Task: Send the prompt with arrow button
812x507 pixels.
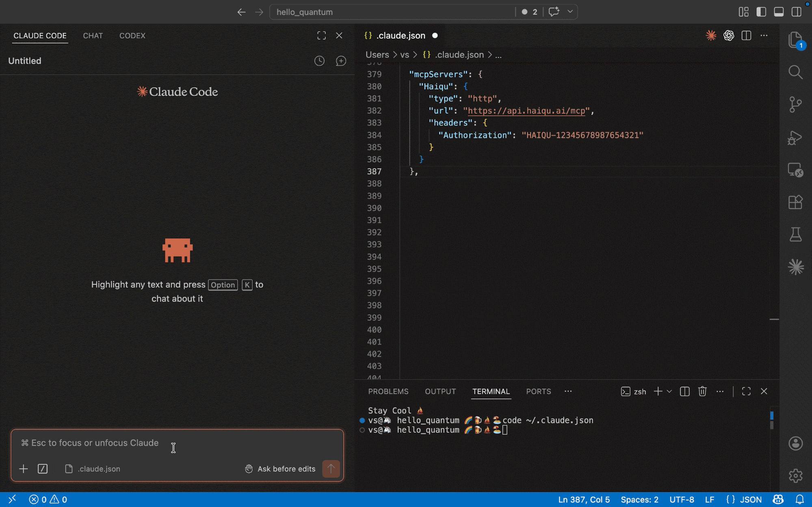Action: pyautogui.click(x=331, y=469)
